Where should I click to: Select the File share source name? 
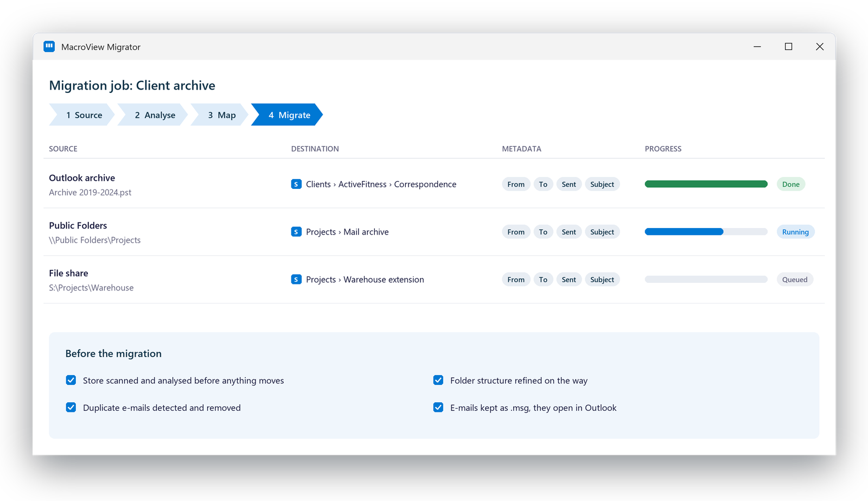coord(68,273)
